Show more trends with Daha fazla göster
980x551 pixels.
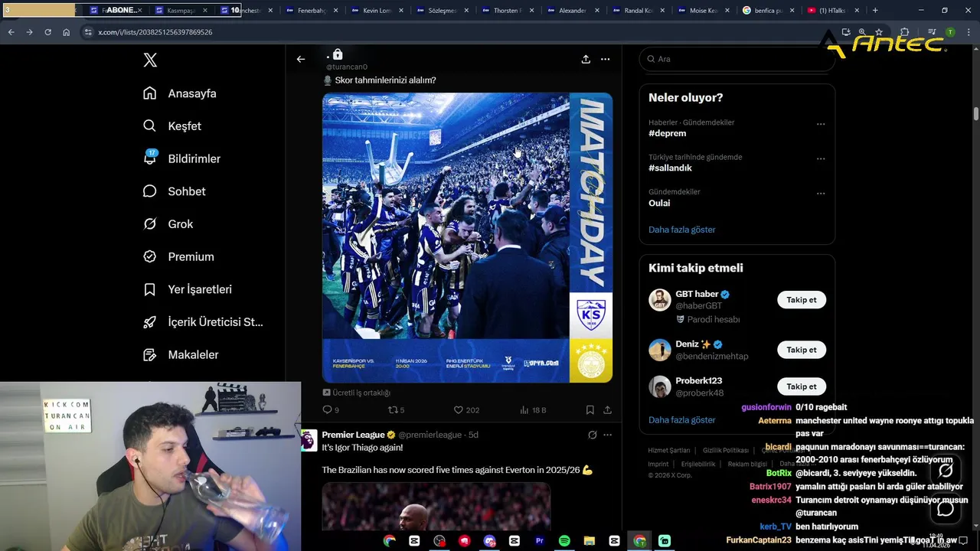point(682,230)
